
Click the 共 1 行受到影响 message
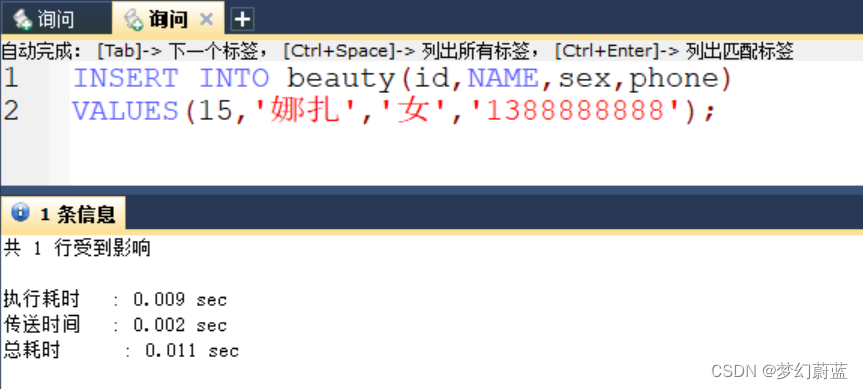(x=77, y=249)
